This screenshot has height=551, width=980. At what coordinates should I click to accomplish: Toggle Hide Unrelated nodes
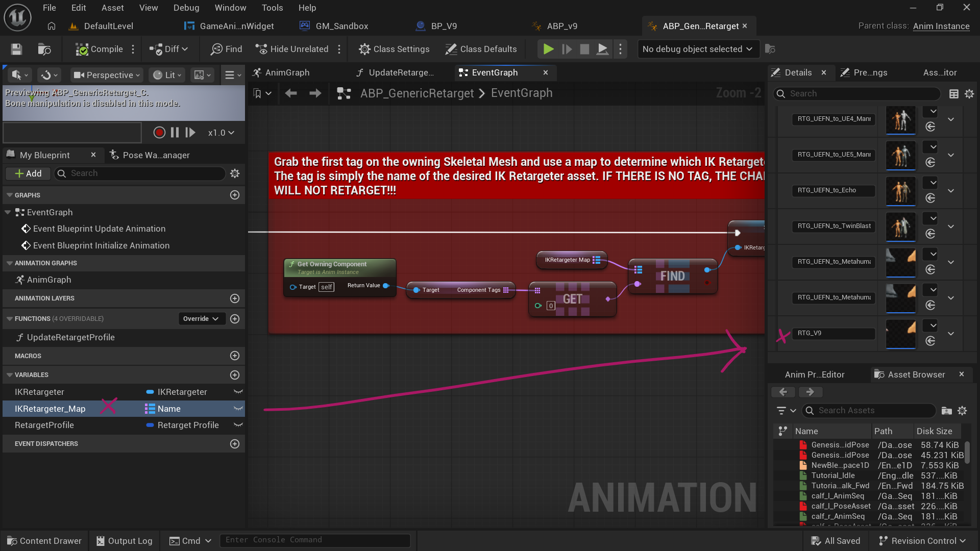pos(292,49)
